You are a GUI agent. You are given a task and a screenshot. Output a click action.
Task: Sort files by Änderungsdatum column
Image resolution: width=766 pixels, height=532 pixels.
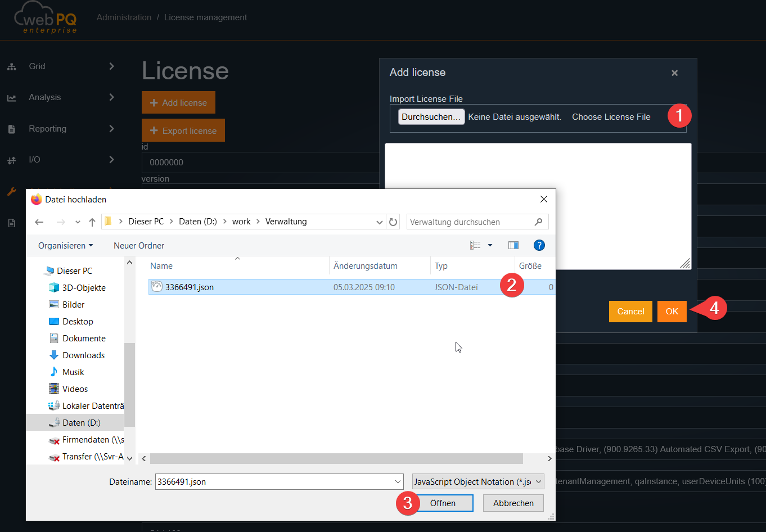pos(366,266)
